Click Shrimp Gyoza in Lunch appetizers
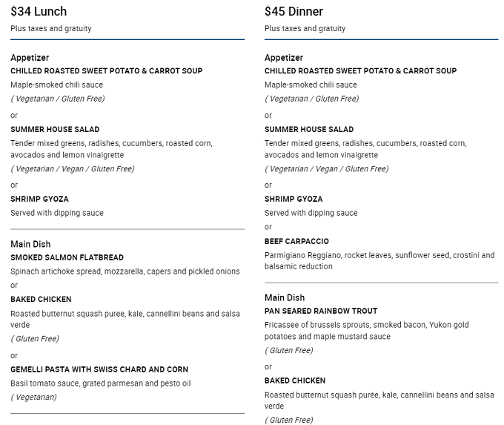 tap(39, 199)
